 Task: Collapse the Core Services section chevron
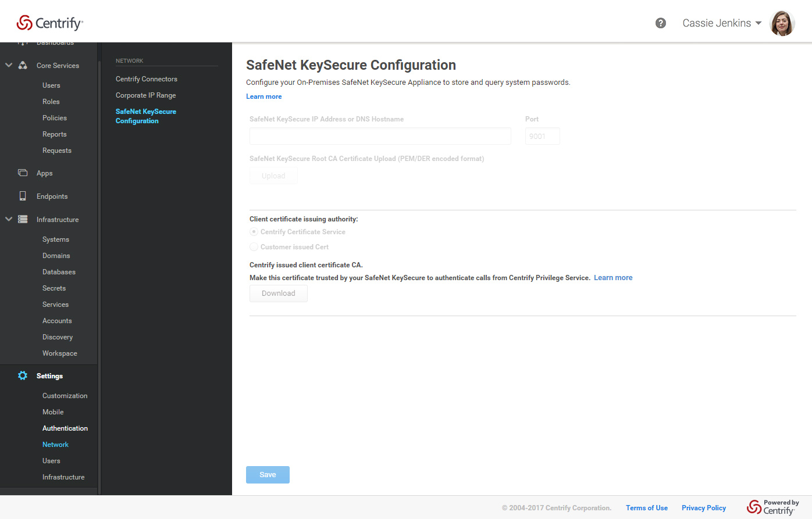[x=9, y=66]
